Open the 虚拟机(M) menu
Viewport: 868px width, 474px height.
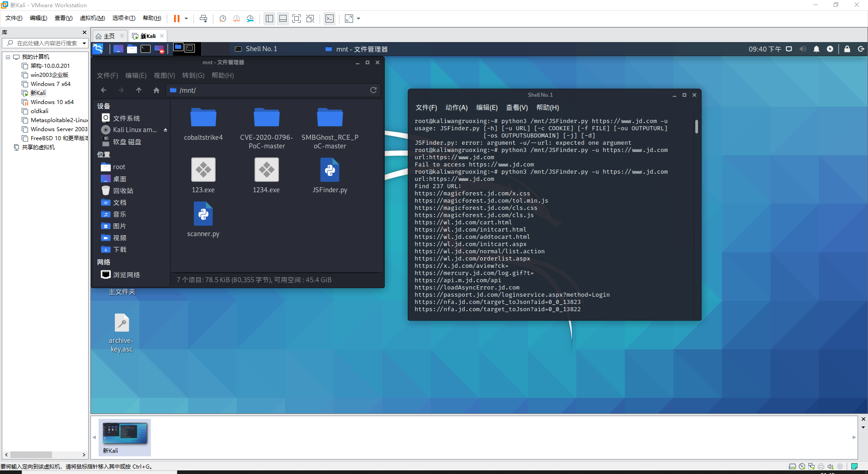[x=92, y=18]
